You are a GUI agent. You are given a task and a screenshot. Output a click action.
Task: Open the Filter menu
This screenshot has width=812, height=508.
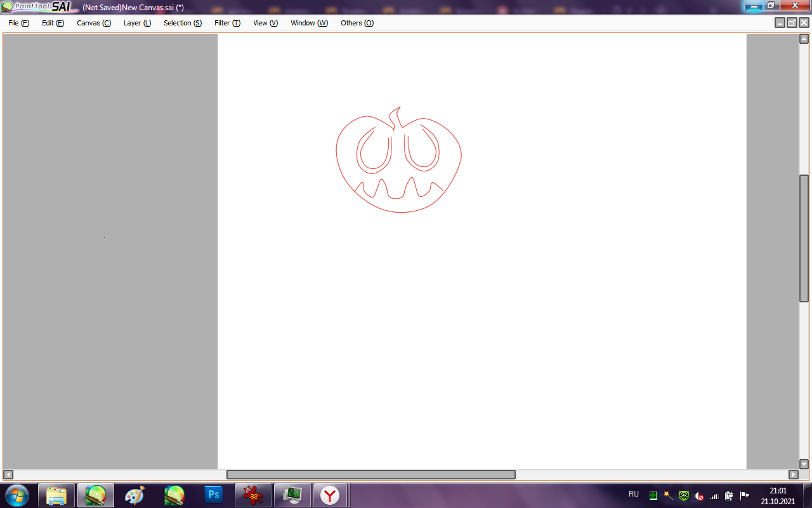point(227,23)
